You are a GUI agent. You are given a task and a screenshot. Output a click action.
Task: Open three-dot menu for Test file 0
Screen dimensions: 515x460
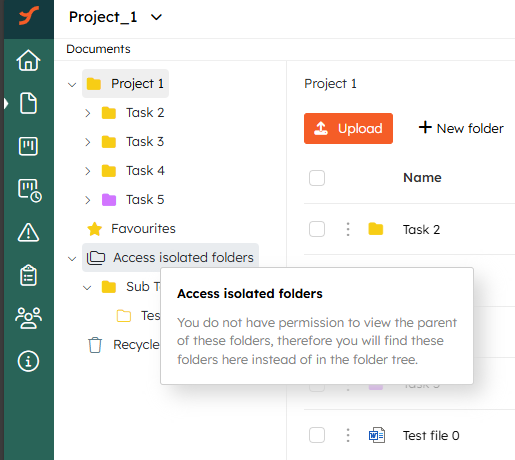click(348, 435)
